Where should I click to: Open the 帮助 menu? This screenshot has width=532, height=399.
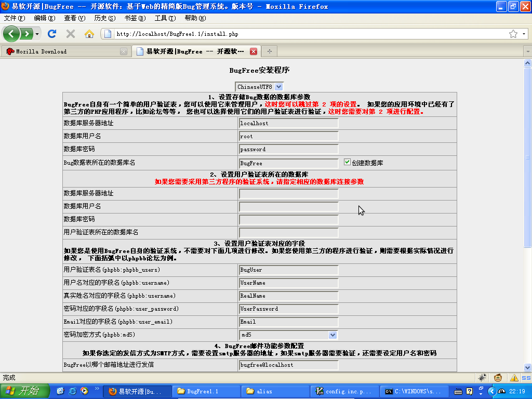click(195, 18)
